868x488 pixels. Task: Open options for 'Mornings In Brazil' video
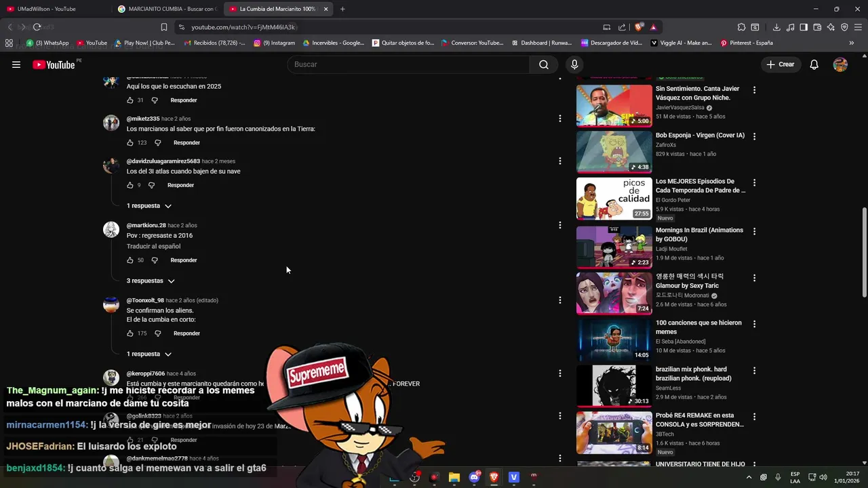[x=754, y=231]
